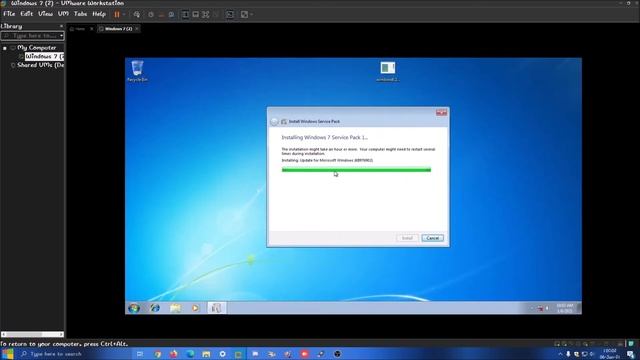
Task: Launch Internet Explorer from guest taskbar
Action: (155, 308)
